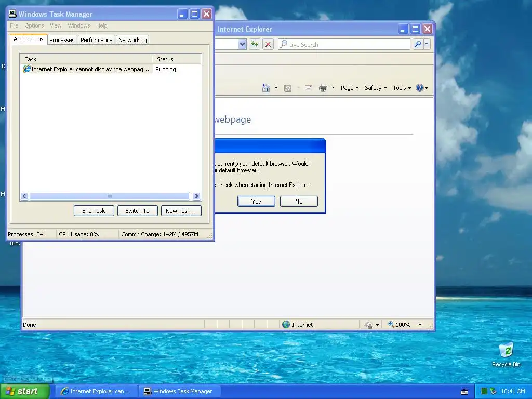532x399 pixels.
Task: Expand the search provider dropdown arrow
Action: [427, 44]
